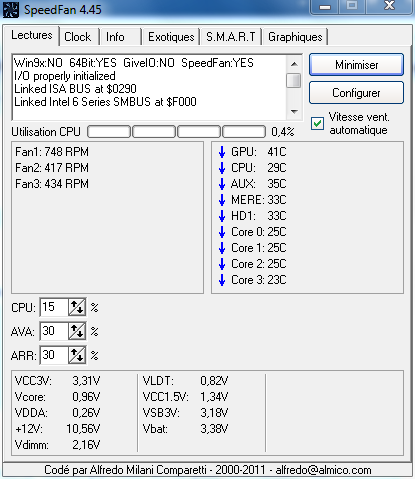Select the Fan3: 434 RPM reading

coord(52,184)
